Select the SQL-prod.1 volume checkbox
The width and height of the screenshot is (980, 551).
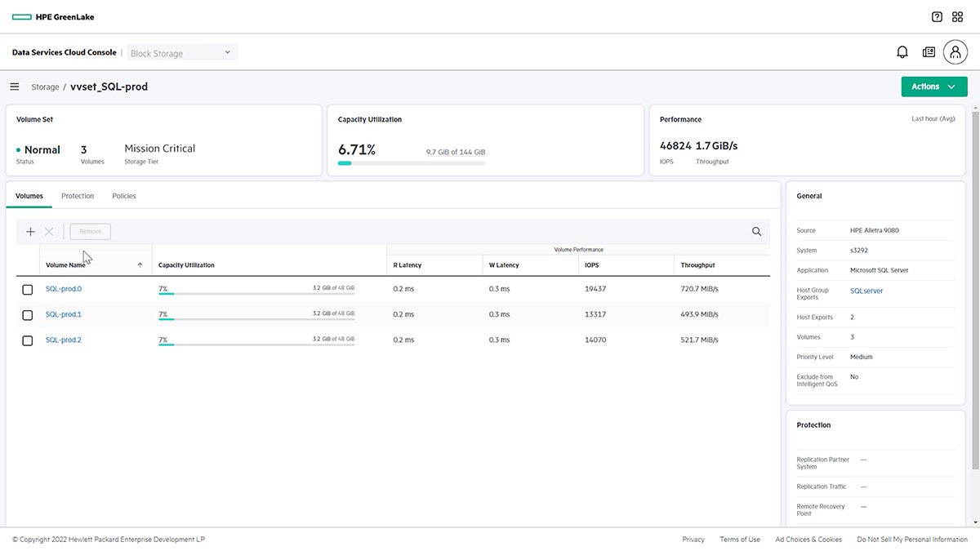coord(27,314)
